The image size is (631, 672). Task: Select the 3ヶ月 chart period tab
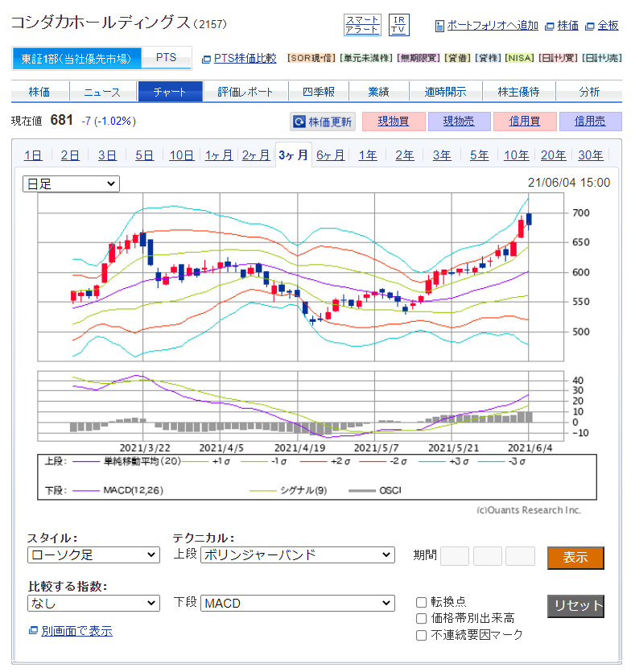pyautogui.click(x=293, y=155)
